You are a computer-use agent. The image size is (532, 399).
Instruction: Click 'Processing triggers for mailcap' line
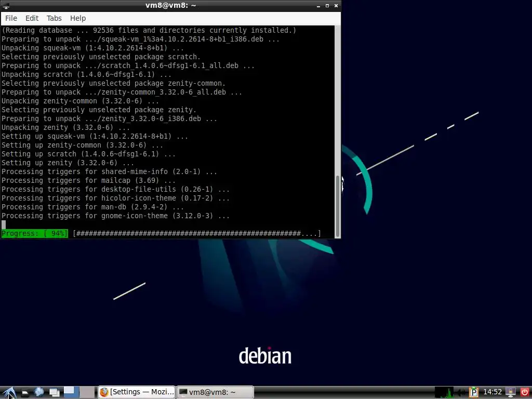tap(88, 180)
